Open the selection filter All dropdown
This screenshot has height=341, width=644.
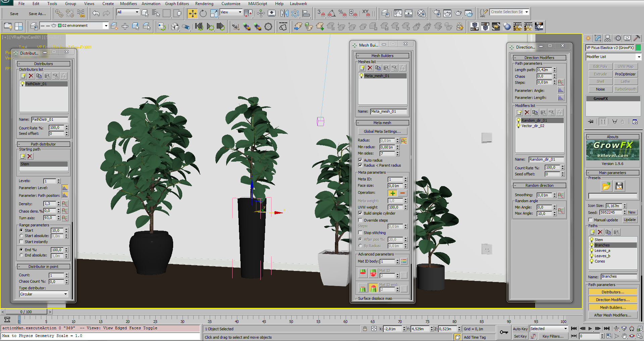(138, 12)
